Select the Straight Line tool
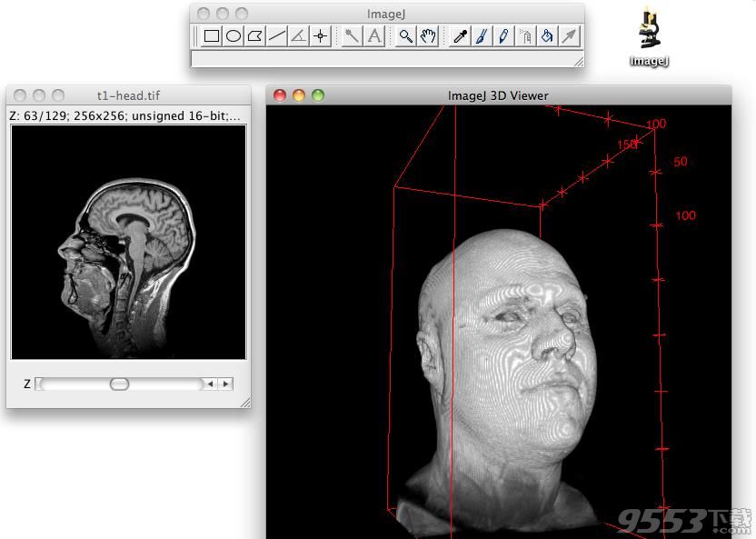 point(277,36)
